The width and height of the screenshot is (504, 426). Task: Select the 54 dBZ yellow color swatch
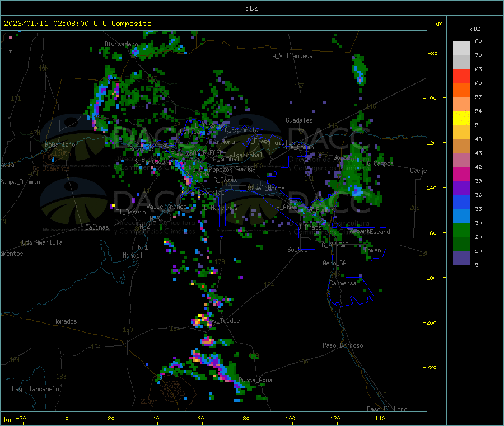pyautogui.click(x=461, y=118)
